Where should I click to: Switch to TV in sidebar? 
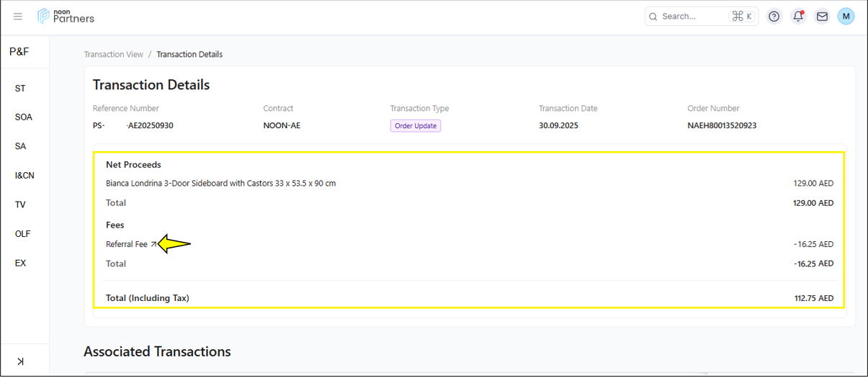(20, 204)
